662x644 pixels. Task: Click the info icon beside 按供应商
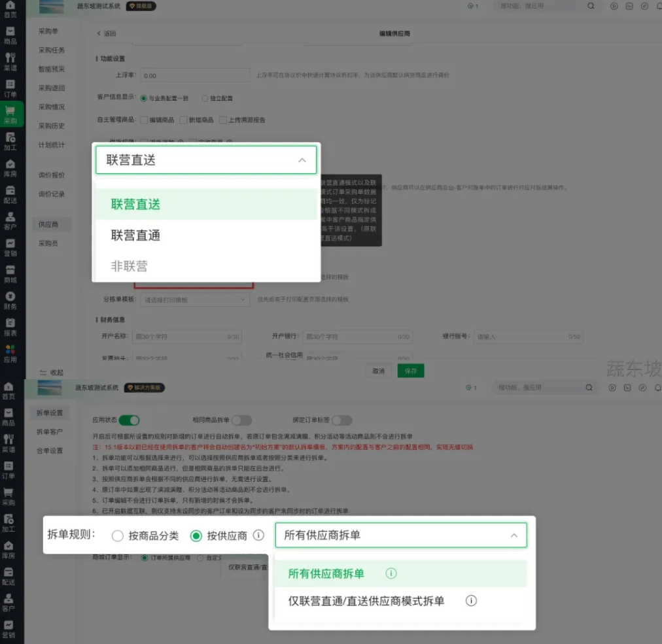coord(258,535)
